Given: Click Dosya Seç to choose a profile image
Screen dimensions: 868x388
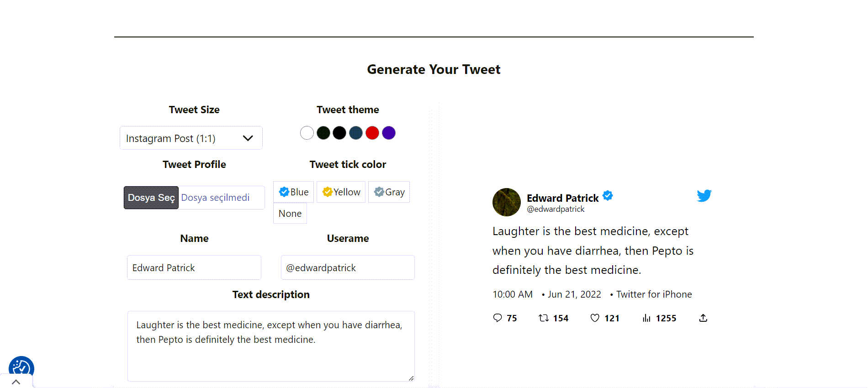Looking at the screenshot, I should coord(151,197).
